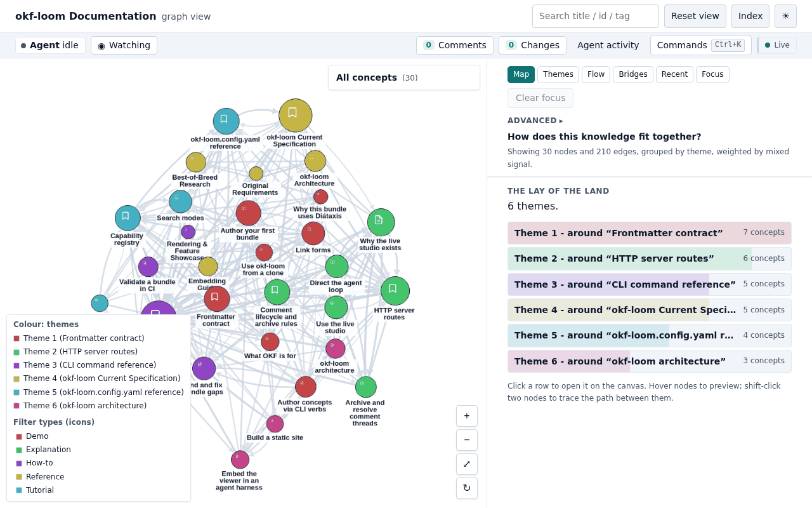Screen dimensions: 812x508
Task: Click Theme 5 teal legend swatch
Action: point(16,392)
